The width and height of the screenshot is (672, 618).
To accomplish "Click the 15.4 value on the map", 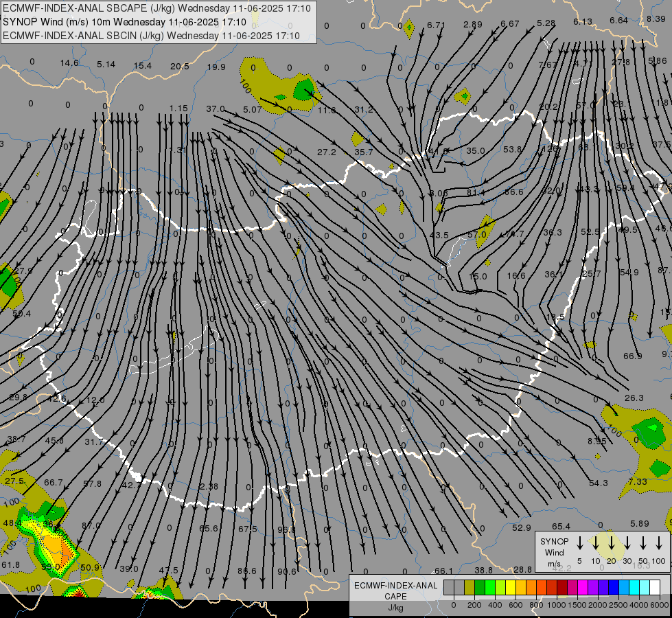I will point(143,66).
